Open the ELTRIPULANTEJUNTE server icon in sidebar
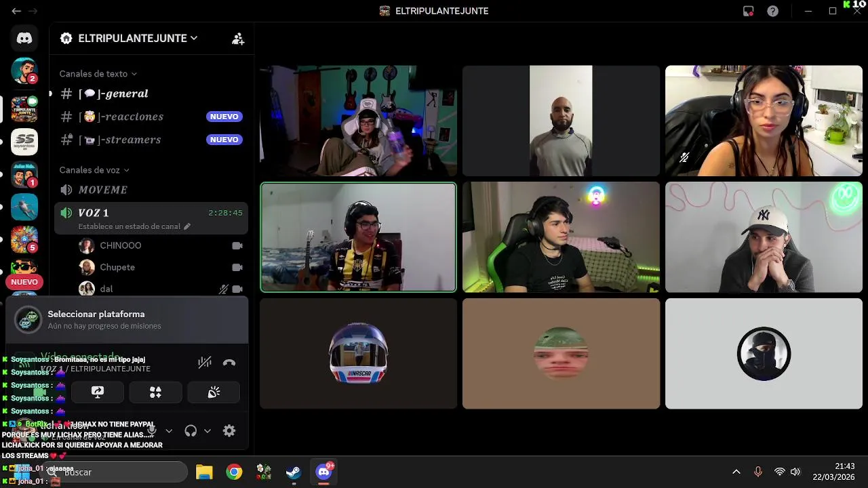This screenshot has width=868, height=488. tap(24, 109)
